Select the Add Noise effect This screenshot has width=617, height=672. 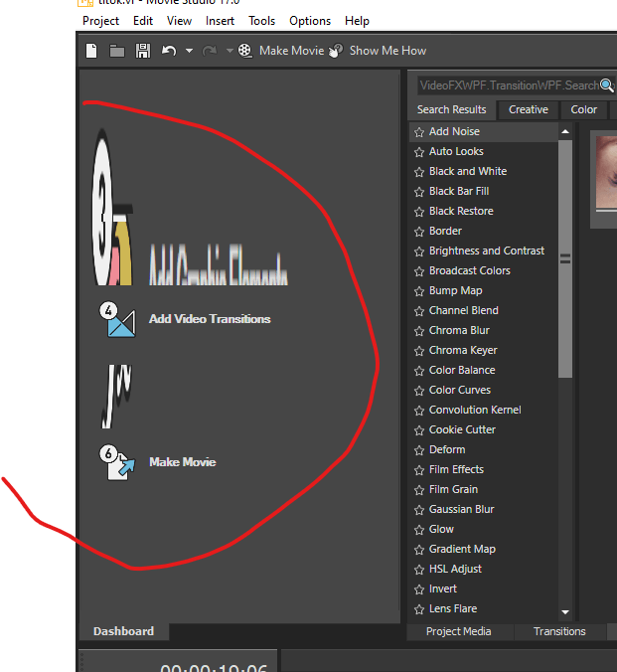click(x=484, y=132)
